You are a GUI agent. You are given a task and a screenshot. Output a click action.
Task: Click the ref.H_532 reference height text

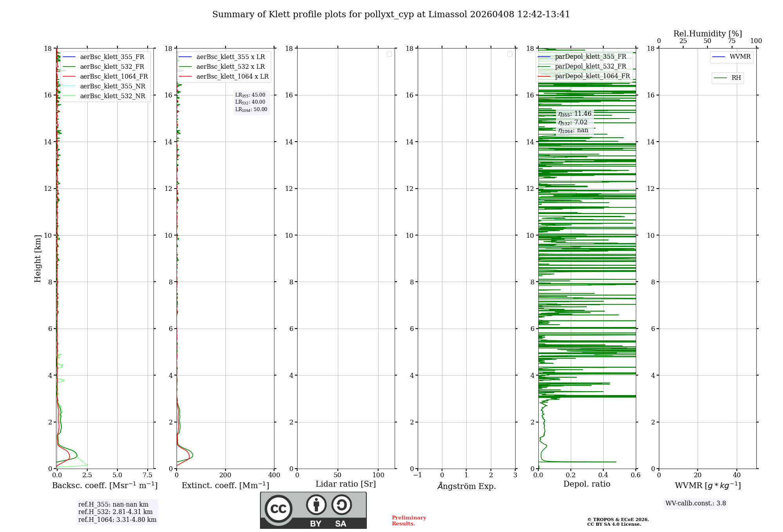(115, 512)
